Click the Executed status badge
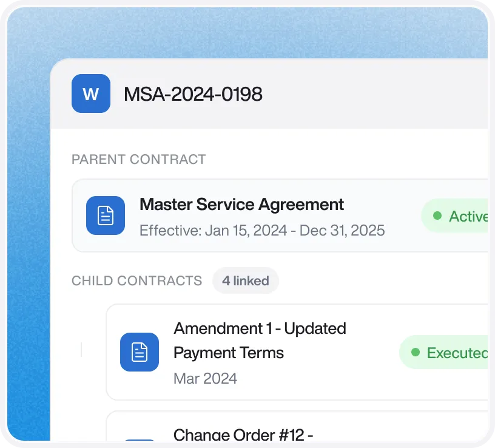Image resolution: width=495 pixels, height=448 pixels. (x=443, y=352)
